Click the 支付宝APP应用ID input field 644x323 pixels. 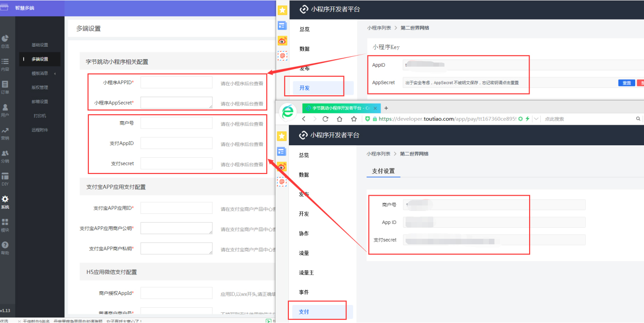point(176,208)
